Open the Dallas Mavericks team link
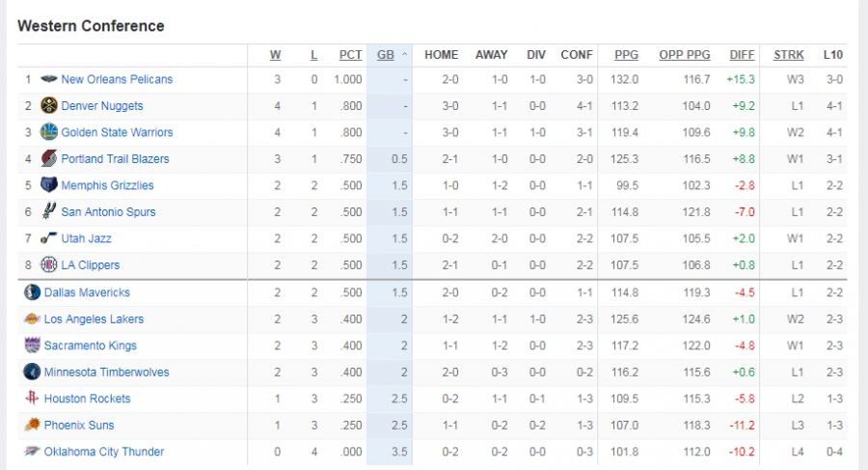The width and height of the screenshot is (868, 470). click(x=87, y=292)
